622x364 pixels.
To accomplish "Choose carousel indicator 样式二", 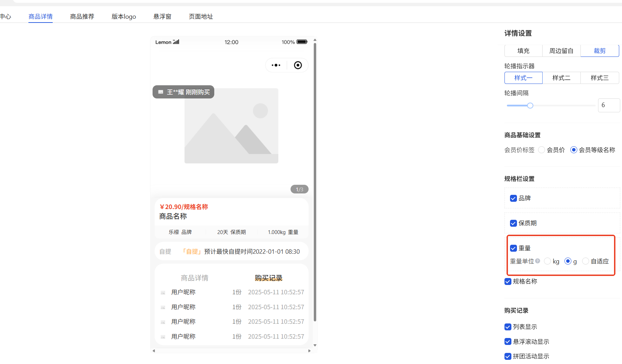I will 562,78.
